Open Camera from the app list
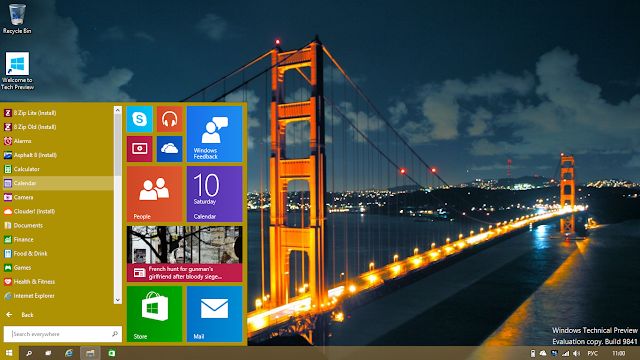Image resolution: width=640 pixels, height=360 pixels. pyautogui.click(x=57, y=198)
